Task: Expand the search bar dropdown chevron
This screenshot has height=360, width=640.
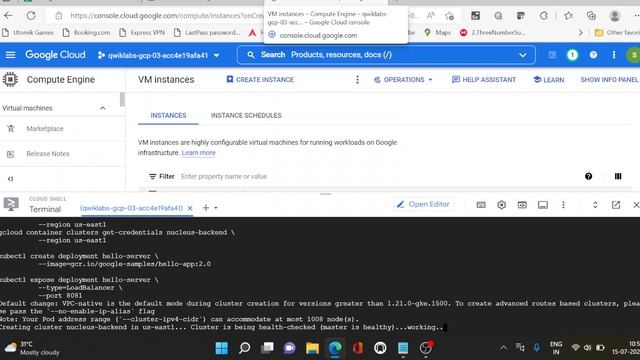Action: tap(522, 55)
